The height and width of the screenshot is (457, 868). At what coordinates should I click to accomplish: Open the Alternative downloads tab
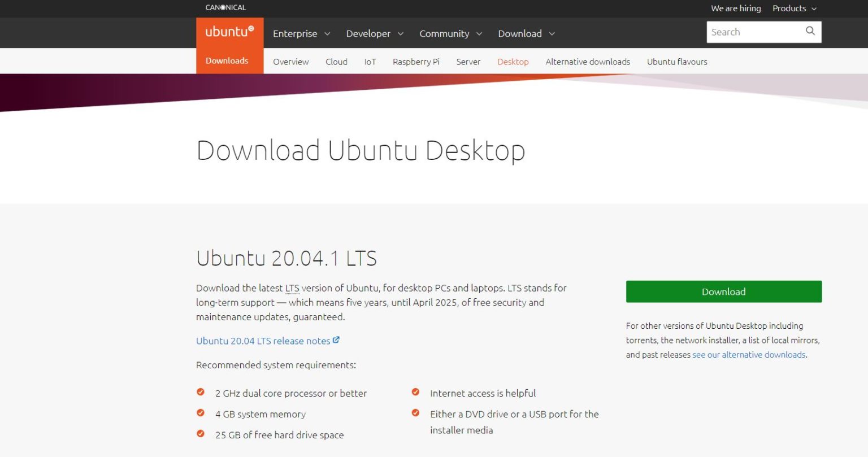point(588,62)
